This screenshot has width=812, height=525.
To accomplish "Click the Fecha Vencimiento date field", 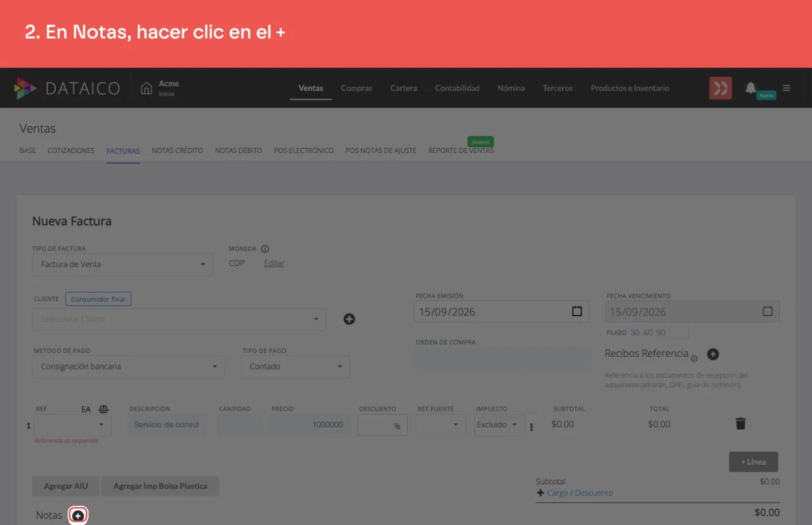I will click(x=692, y=311).
